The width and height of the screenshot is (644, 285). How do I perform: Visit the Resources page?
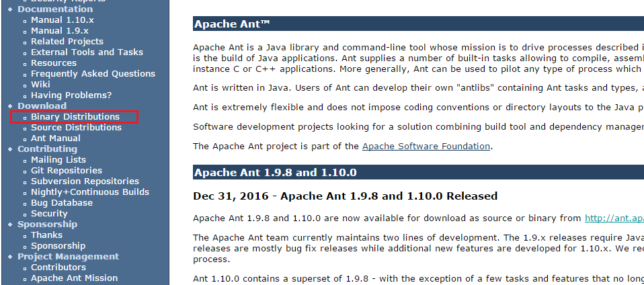pos(53,63)
